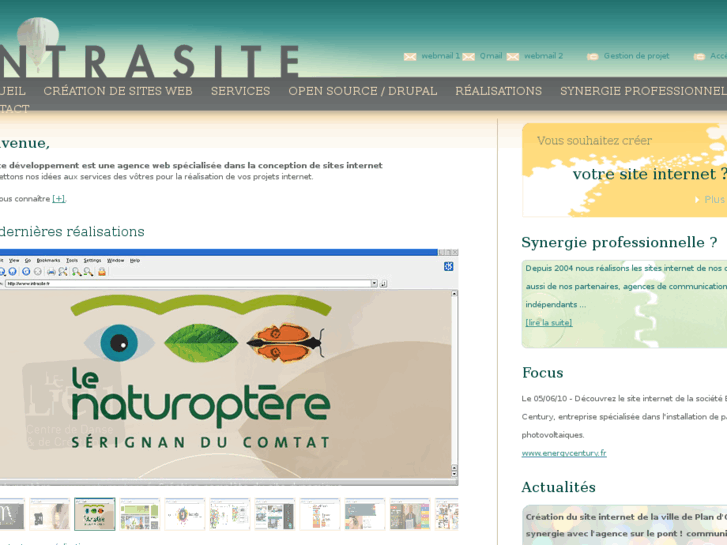Visit the www.energycentury.fr link

point(564,453)
